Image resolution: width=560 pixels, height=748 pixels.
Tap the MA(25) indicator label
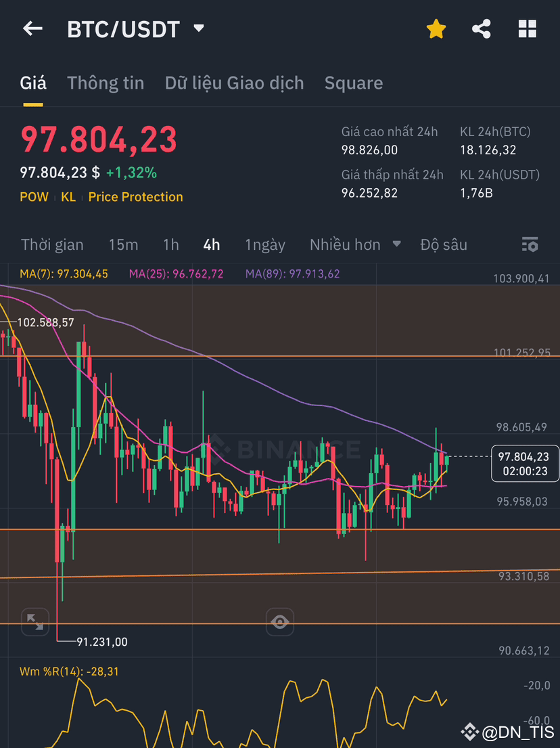(x=176, y=274)
